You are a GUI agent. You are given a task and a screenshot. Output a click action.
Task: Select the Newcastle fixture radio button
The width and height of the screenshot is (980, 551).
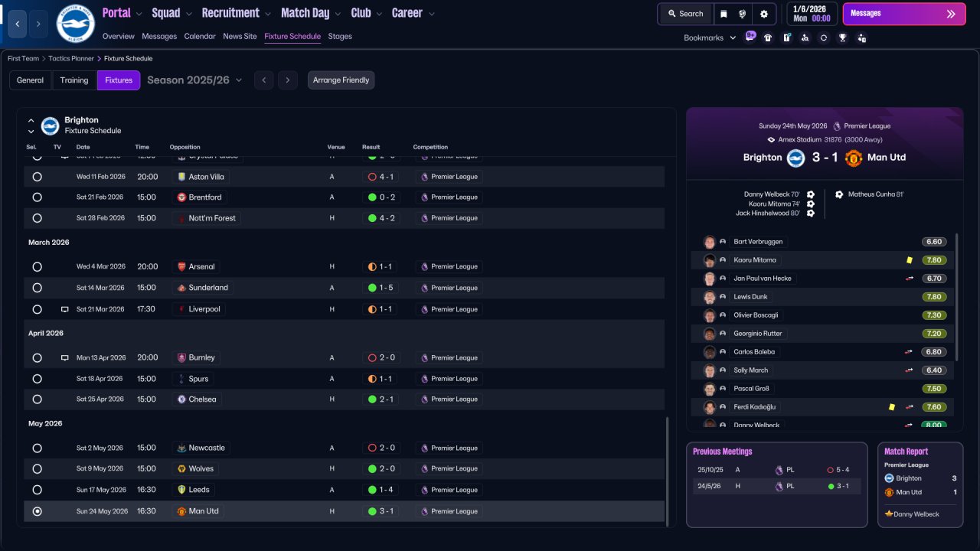tap(37, 448)
